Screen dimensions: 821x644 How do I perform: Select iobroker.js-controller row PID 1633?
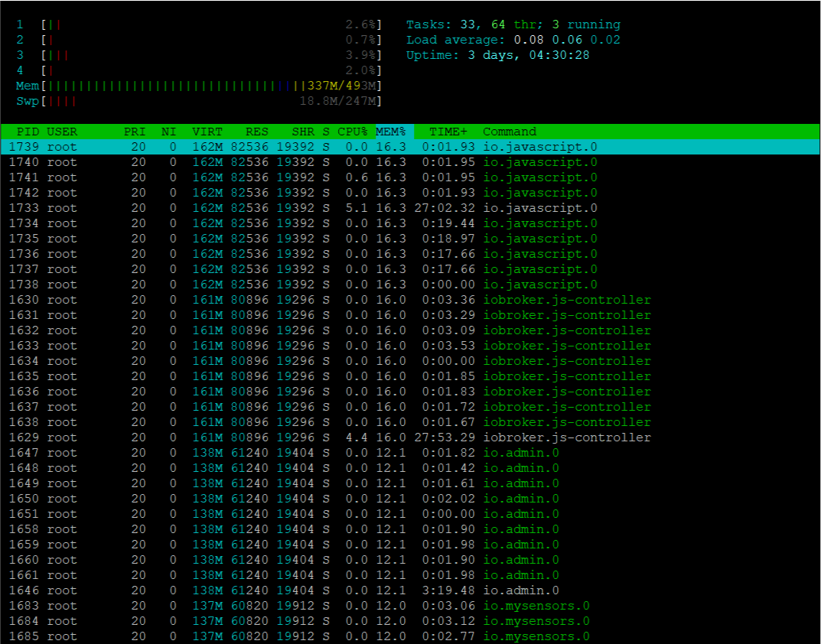point(410,346)
